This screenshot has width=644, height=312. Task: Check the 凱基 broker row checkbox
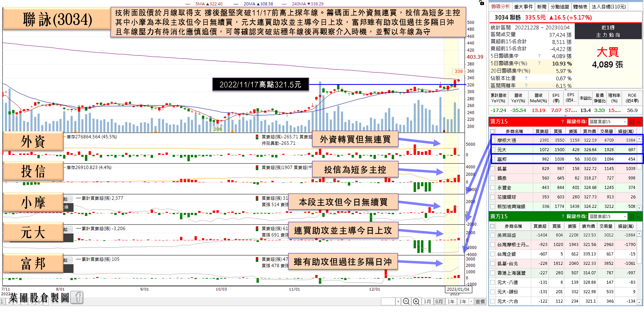tap(492, 169)
